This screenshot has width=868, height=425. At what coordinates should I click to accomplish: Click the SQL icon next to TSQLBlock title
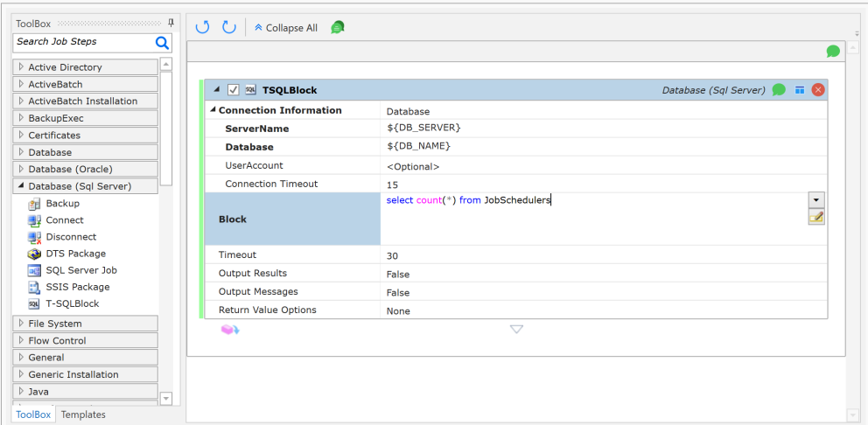[251, 90]
